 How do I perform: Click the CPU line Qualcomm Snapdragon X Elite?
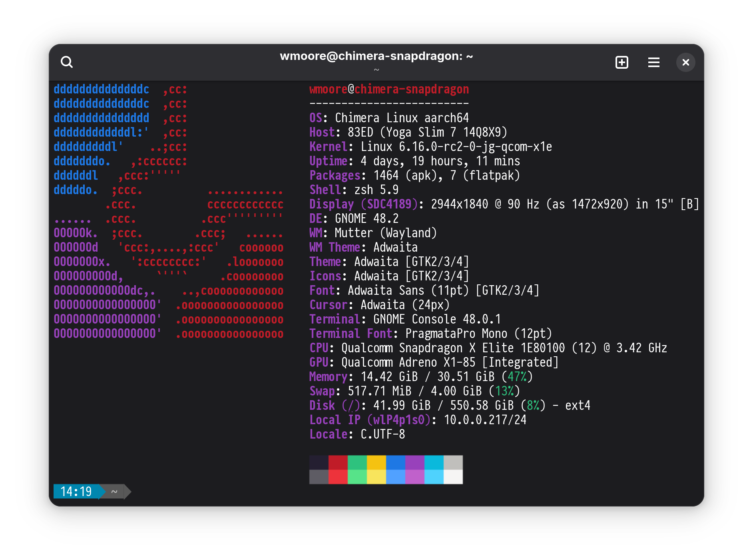(x=488, y=348)
